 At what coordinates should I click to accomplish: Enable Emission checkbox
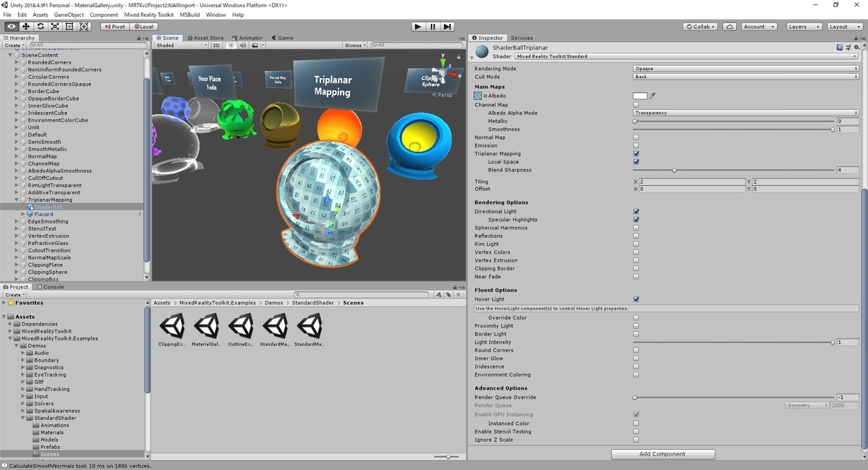636,145
